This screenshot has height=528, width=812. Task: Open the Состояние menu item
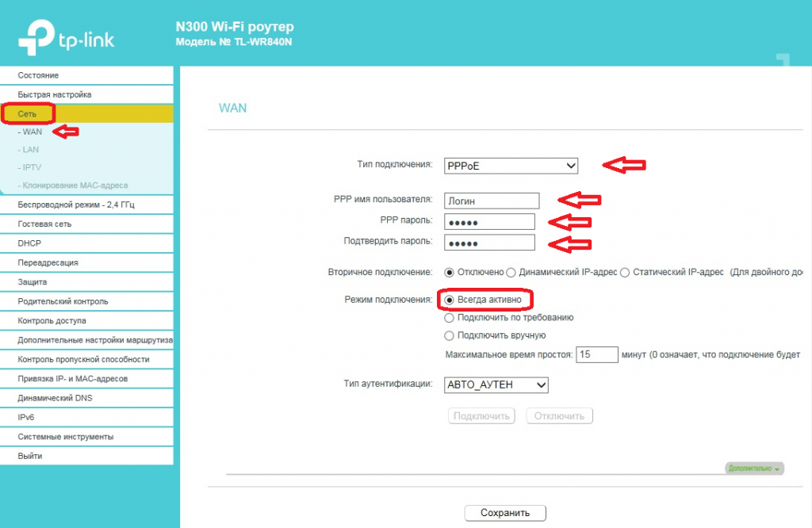(x=86, y=75)
